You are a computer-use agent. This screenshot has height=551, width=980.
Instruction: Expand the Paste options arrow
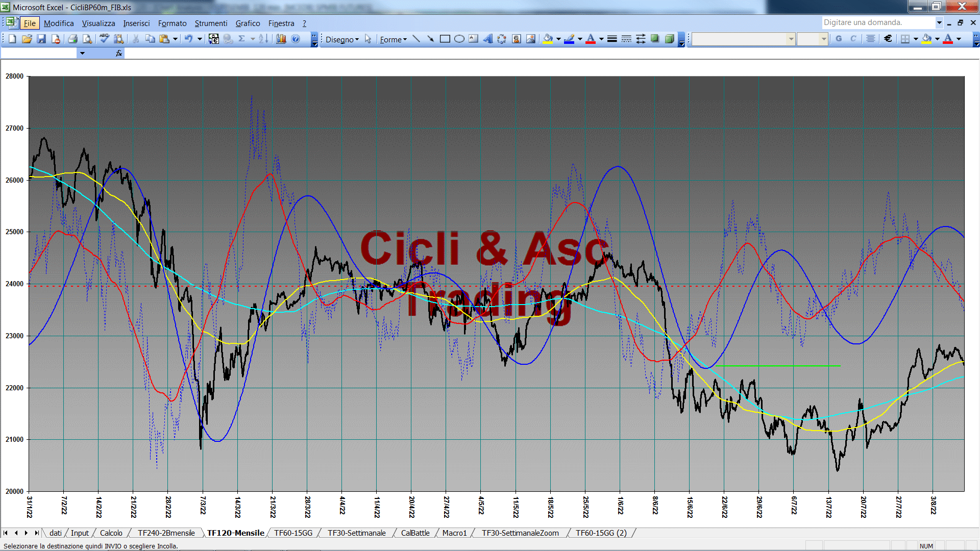click(175, 39)
